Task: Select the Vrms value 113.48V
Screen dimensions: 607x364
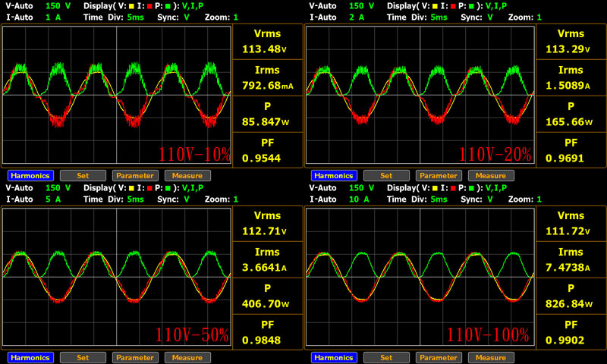Action: 264,49
